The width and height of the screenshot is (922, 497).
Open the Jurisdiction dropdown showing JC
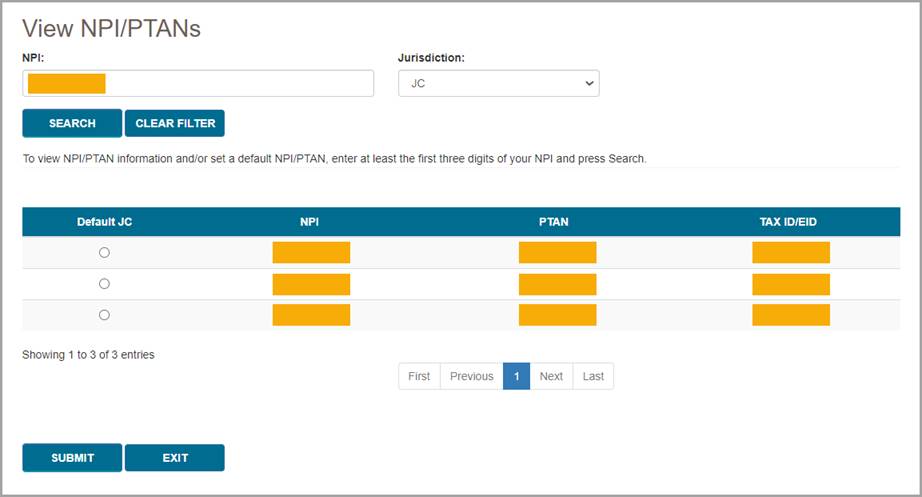498,84
